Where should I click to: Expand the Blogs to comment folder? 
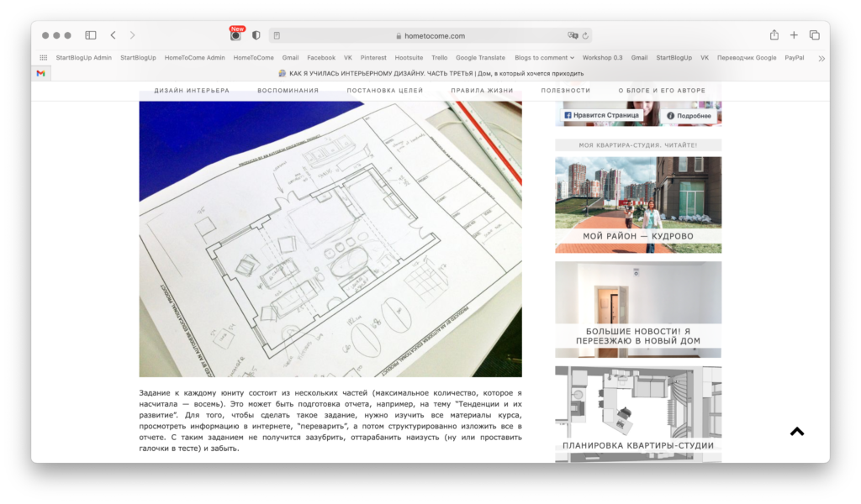[544, 58]
